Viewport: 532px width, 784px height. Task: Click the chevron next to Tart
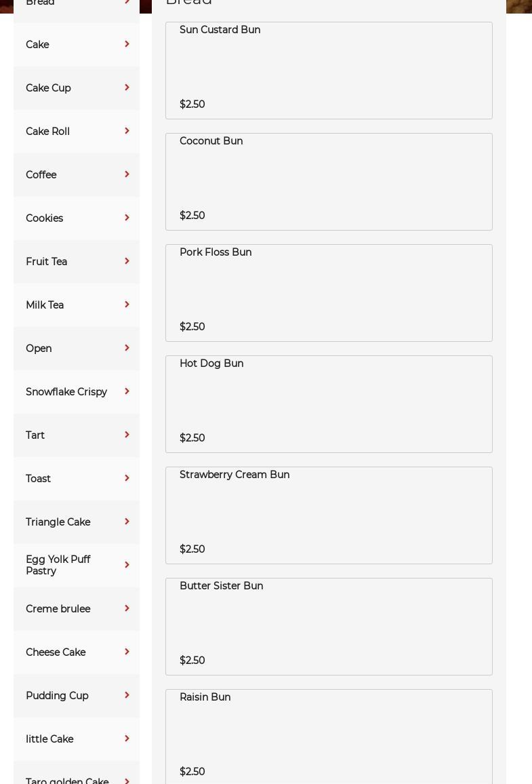pyautogui.click(x=127, y=435)
